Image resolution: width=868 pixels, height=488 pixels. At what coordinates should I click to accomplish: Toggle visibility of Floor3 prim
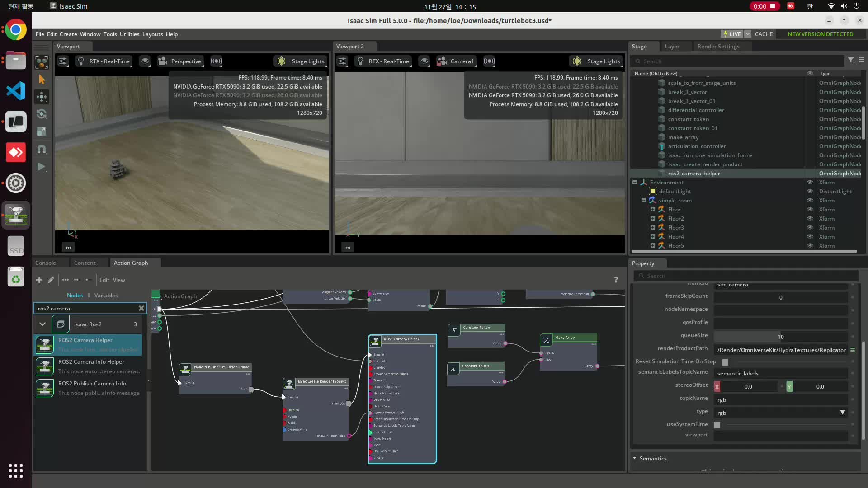pyautogui.click(x=810, y=227)
